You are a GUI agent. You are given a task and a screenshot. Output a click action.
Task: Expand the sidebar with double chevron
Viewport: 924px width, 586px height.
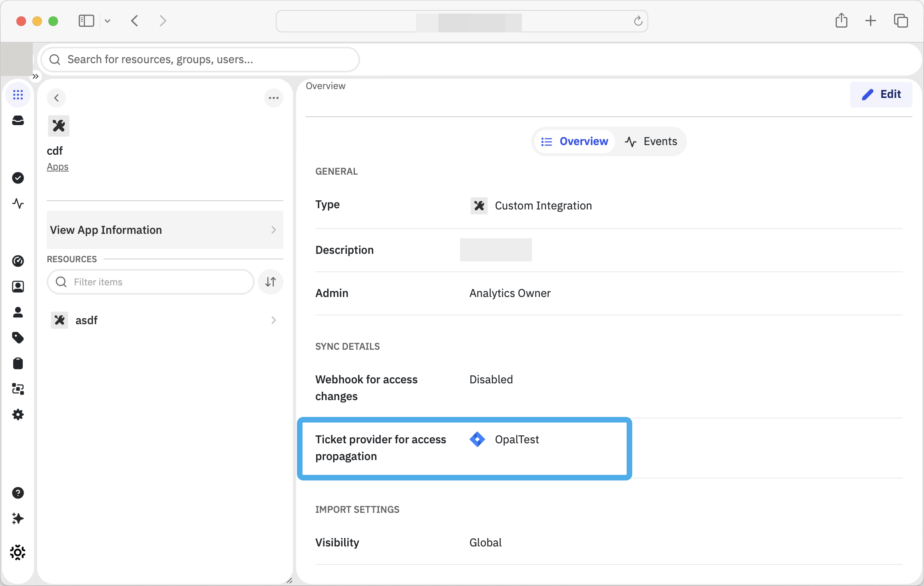[36, 76]
